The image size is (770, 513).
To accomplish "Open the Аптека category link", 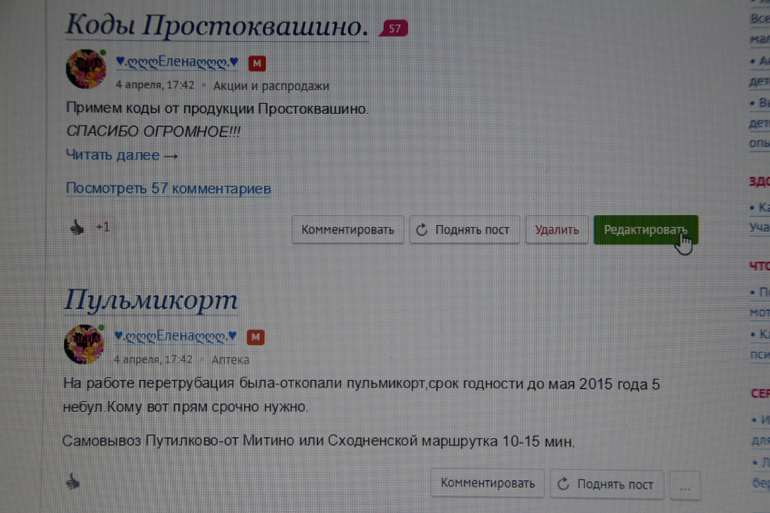I will 231,359.
